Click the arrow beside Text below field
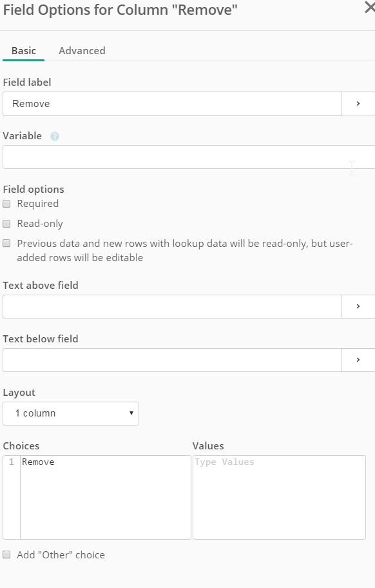The height and width of the screenshot is (588, 375). pos(358,360)
